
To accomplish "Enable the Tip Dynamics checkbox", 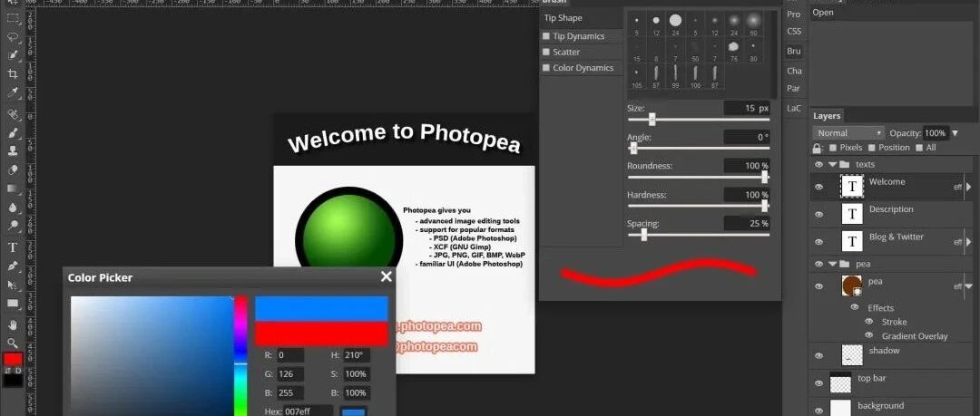I will click(x=546, y=36).
